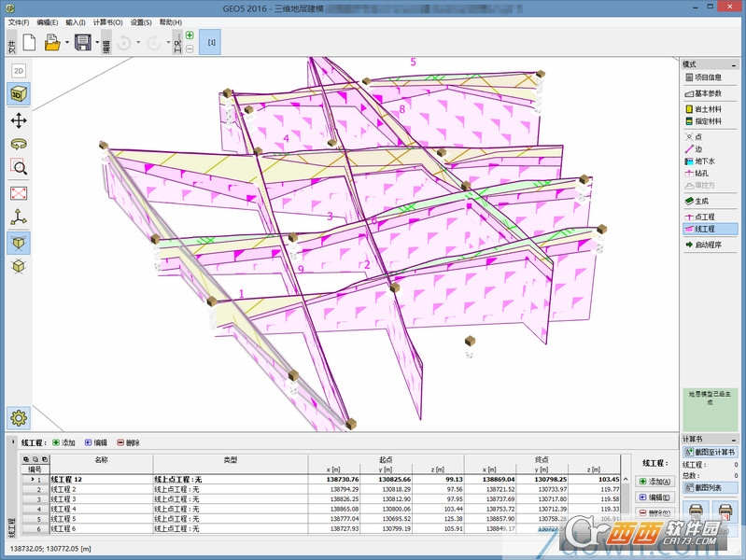Open the 截图列表 button
Image resolution: width=746 pixels, height=560 pixels.
(x=710, y=488)
